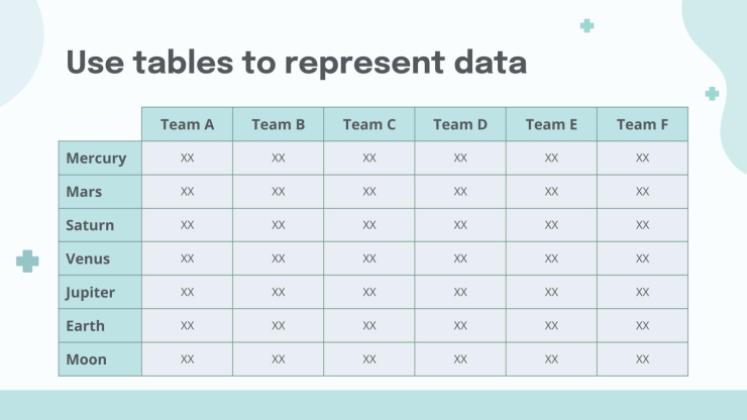Click the Earth row label
747x420 pixels.
[86, 326]
